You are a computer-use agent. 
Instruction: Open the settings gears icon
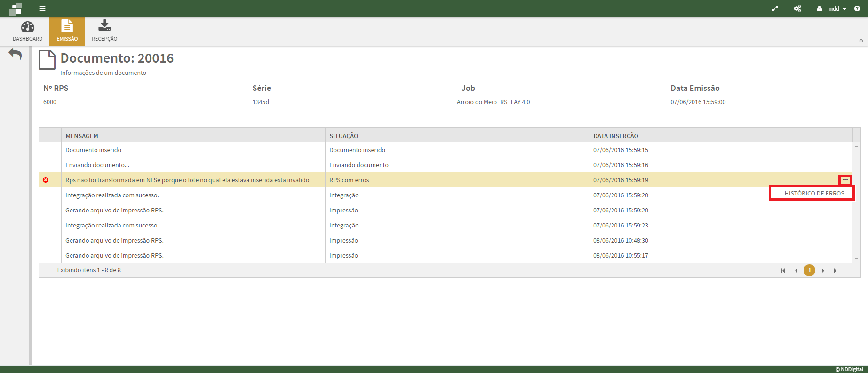pyautogui.click(x=797, y=8)
